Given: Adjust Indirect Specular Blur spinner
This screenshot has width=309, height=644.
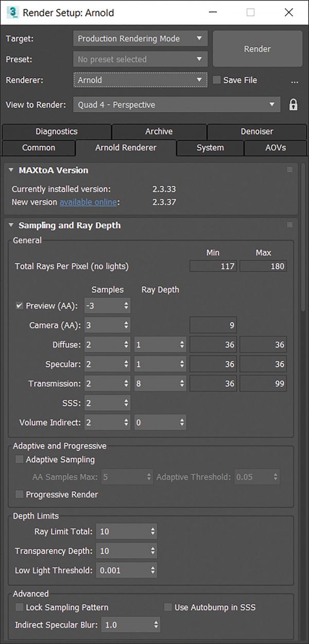Looking at the screenshot, I should pos(156,625).
